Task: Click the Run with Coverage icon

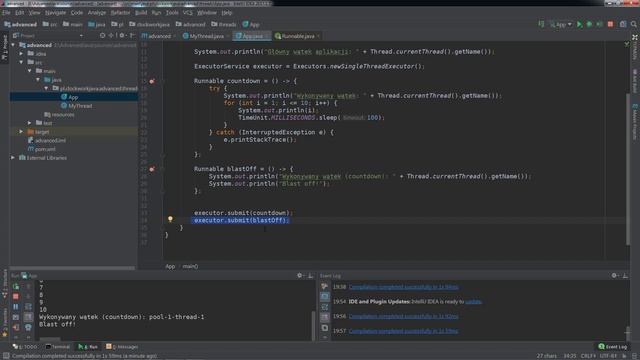Action: (x=600, y=24)
